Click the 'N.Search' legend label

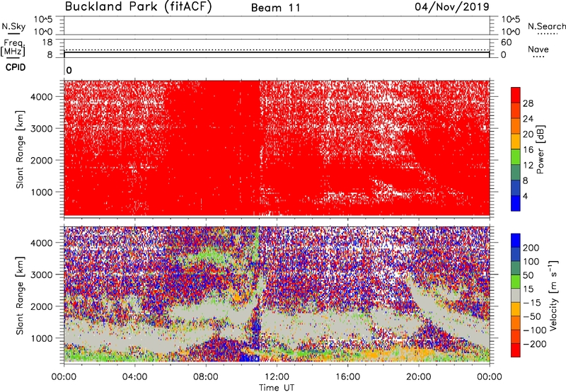coord(547,26)
